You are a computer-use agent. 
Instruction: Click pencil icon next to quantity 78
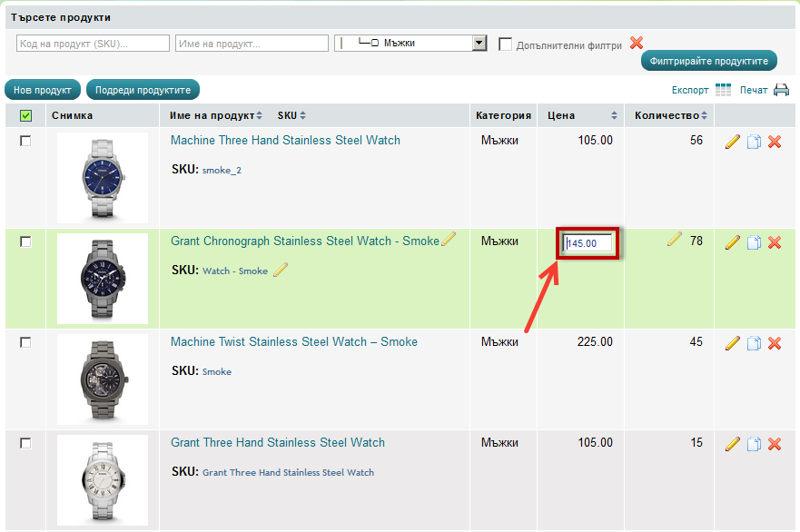674,240
